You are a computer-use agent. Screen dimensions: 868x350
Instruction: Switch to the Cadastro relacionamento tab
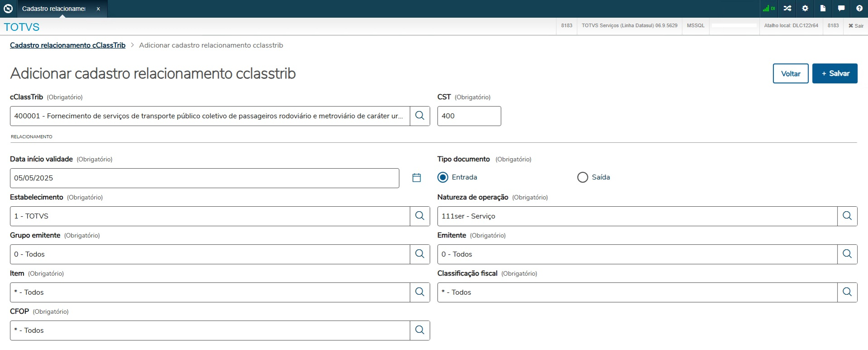tap(54, 9)
